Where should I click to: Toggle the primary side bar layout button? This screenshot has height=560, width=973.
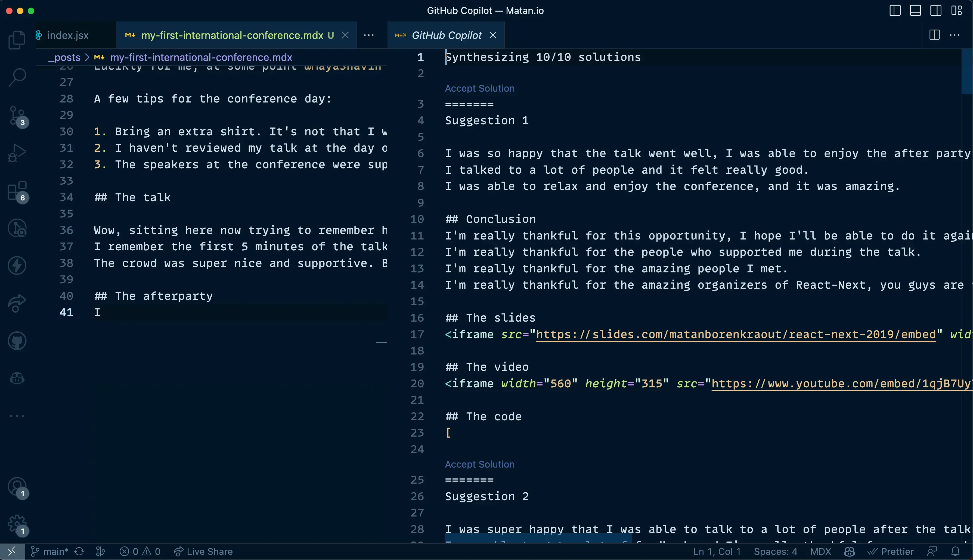[x=895, y=10]
